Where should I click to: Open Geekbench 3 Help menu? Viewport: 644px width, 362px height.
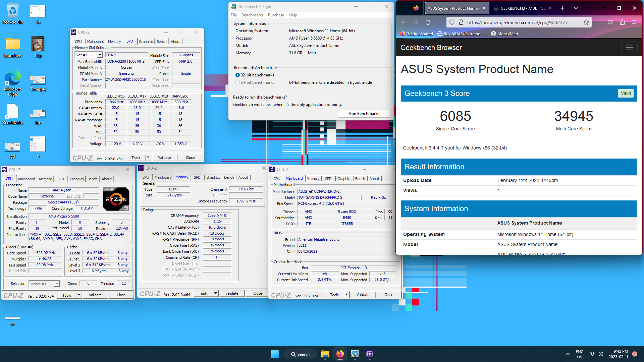293,15
